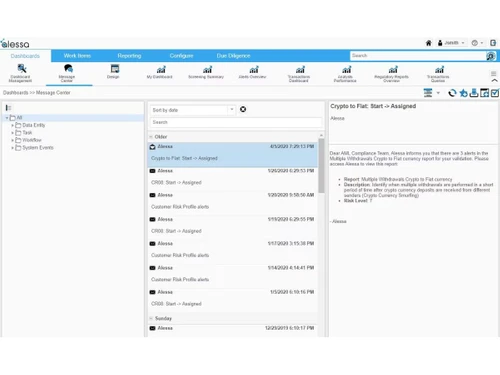This screenshot has height=375, width=500.
Task: Click the download icon
Action: 474,93
